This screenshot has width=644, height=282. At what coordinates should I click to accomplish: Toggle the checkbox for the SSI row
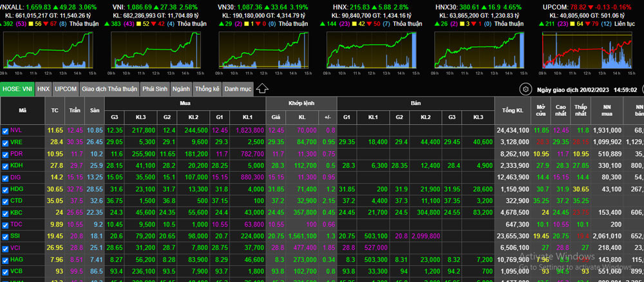point(6,236)
